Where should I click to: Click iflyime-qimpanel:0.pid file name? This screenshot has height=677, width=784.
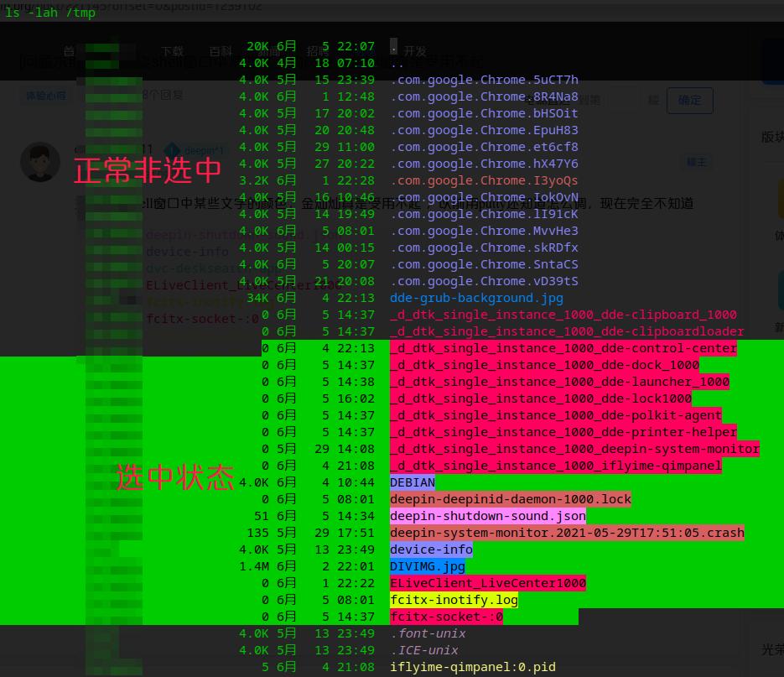[x=473, y=667]
